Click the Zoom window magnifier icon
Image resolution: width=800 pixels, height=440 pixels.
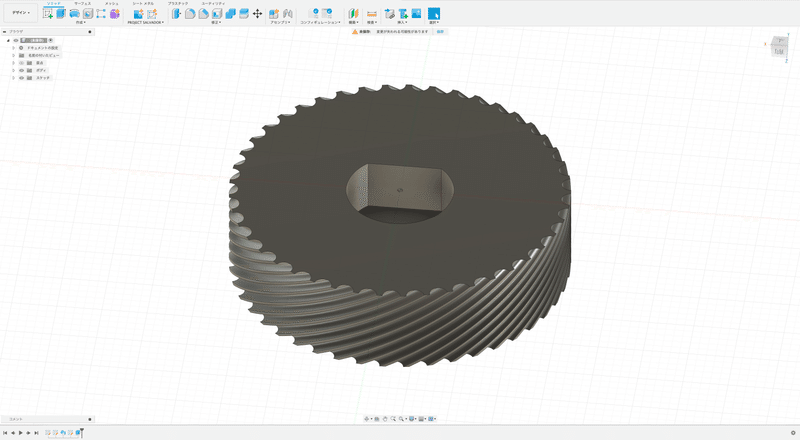click(x=393, y=419)
